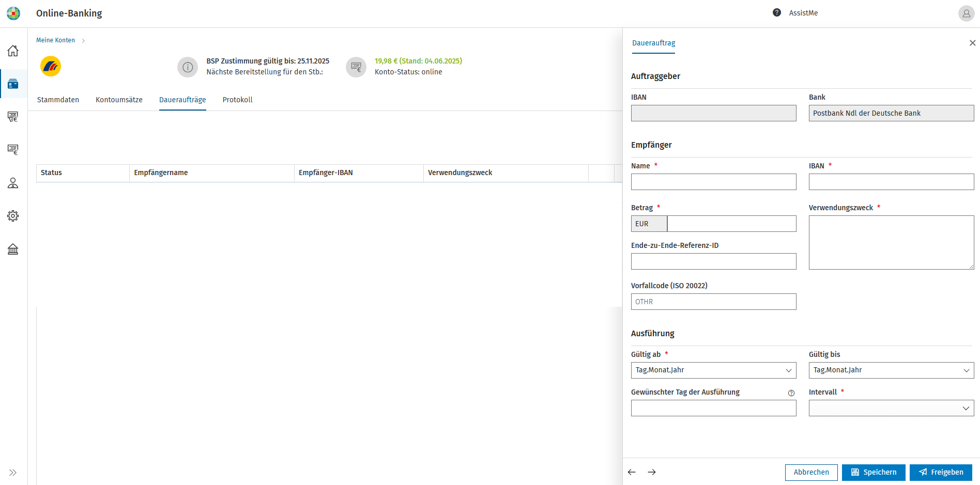Focus the Empfänger Name input field
Viewport: 980px width, 485px height.
[714, 182]
